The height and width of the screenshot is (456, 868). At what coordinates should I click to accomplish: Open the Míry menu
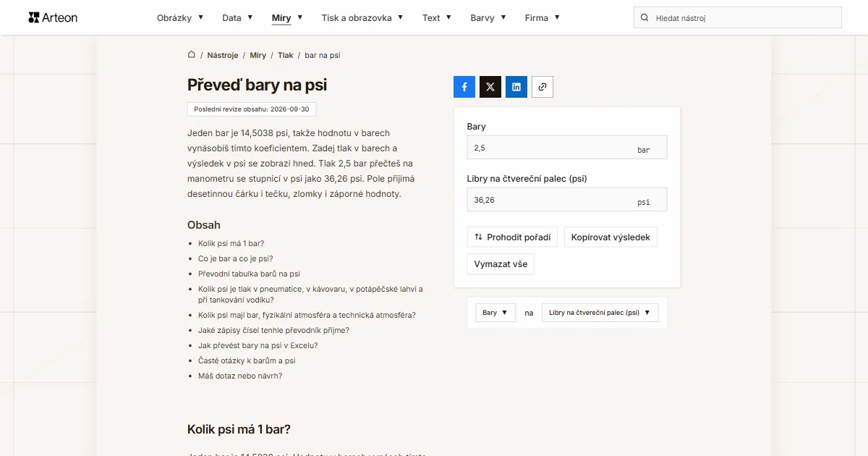pos(287,17)
